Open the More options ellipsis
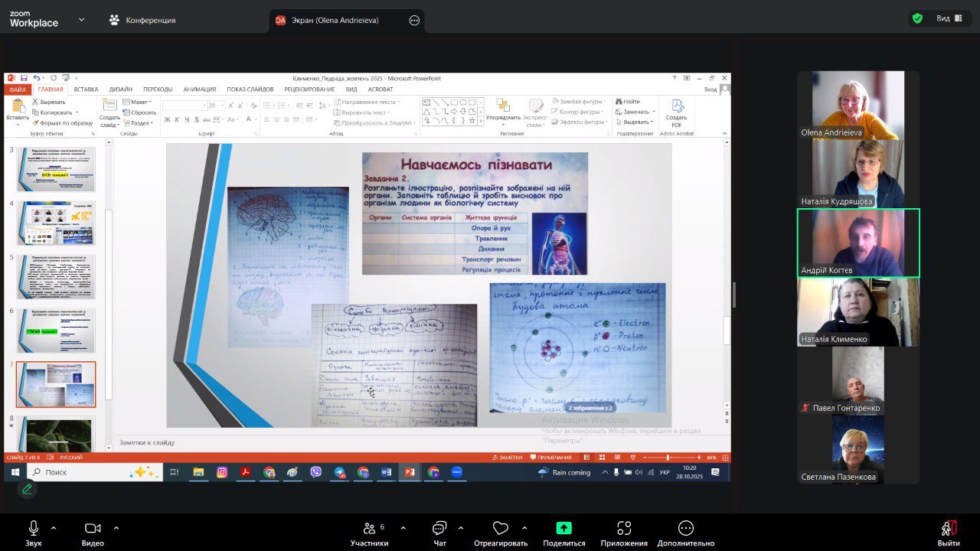Viewport: 980px width, 551px height. pyautogui.click(x=685, y=529)
